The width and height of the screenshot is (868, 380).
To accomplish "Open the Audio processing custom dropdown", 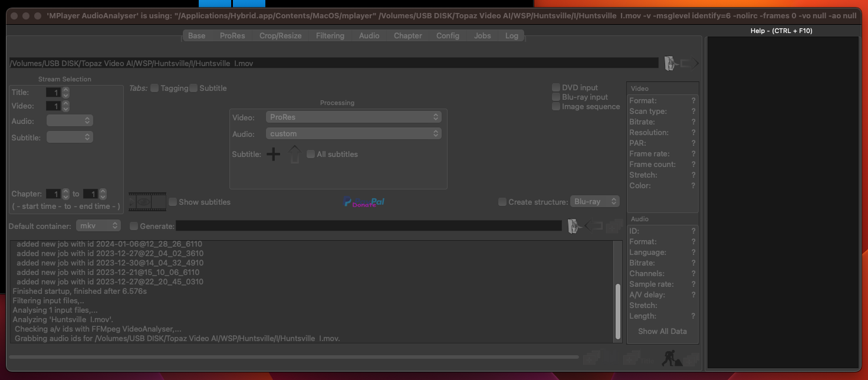I will click(353, 133).
